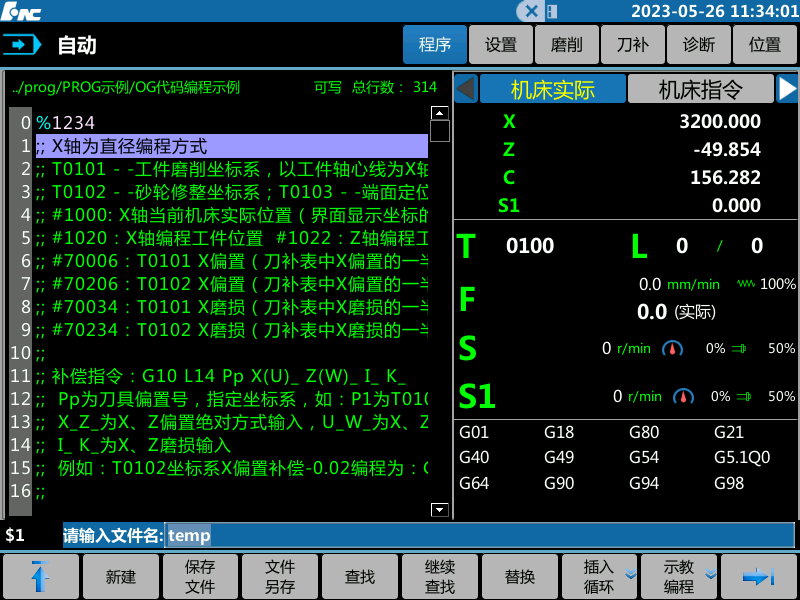Click the up-arrow return button in bottom bar
Viewport: 800px width, 600px height.
point(40,576)
